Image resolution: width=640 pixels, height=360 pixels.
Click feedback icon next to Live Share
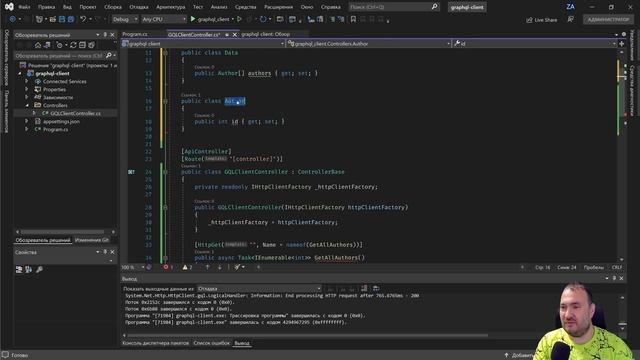[x=571, y=19]
